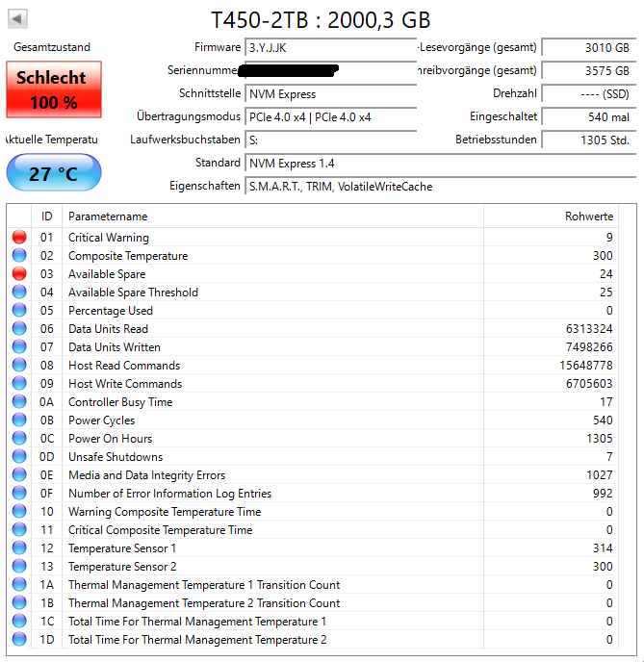The width and height of the screenshot is (644, 662).
Task: Click the Standard field NVM Express 1.4
Action: click(441, 164)
